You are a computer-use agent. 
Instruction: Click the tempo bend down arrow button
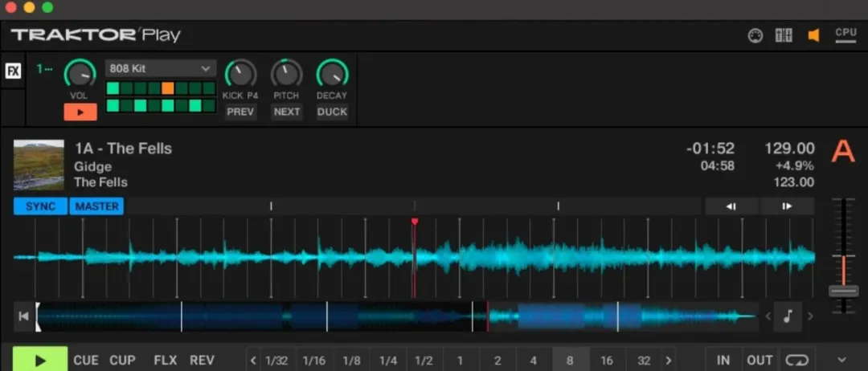click(731, 206)
